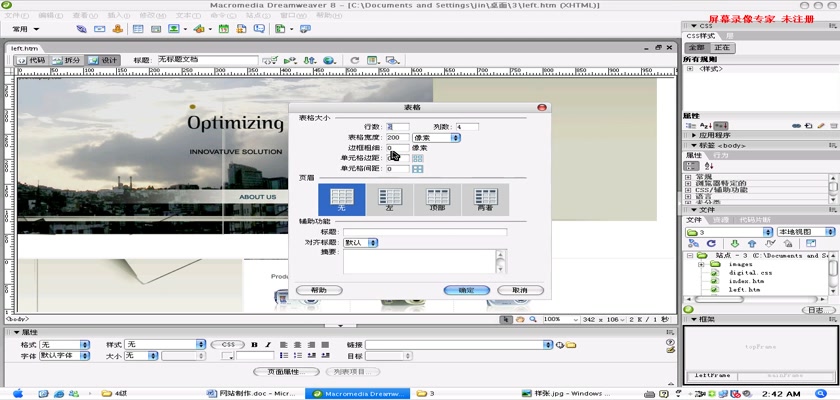Select the 左 (left) header option
The width and height of the screenshot is (840, 400).
(389, 200)
